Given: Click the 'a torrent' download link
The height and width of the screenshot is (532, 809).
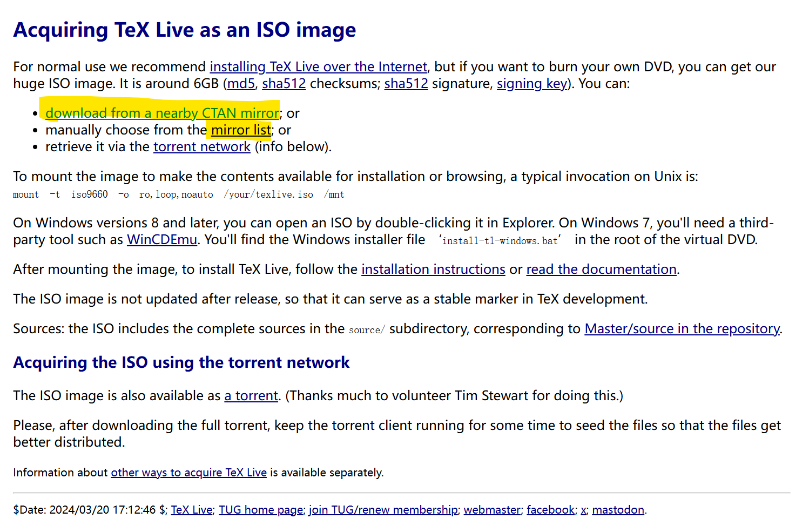Looking at the screenshot, I should [x=251, y=396].
